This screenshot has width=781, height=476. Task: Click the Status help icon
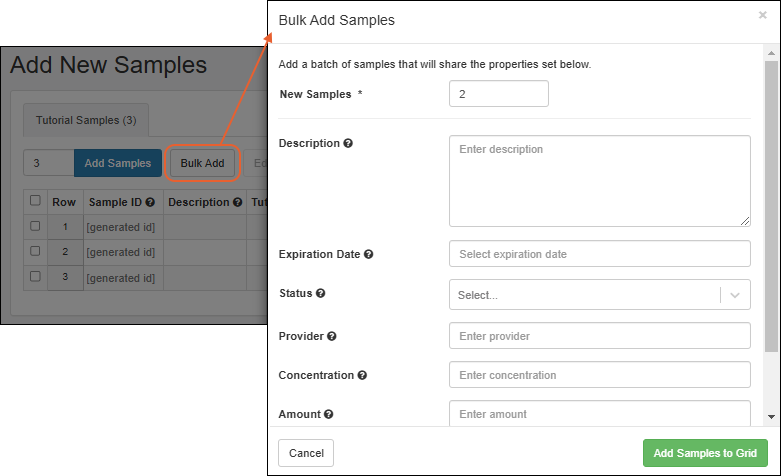[321, 294]
